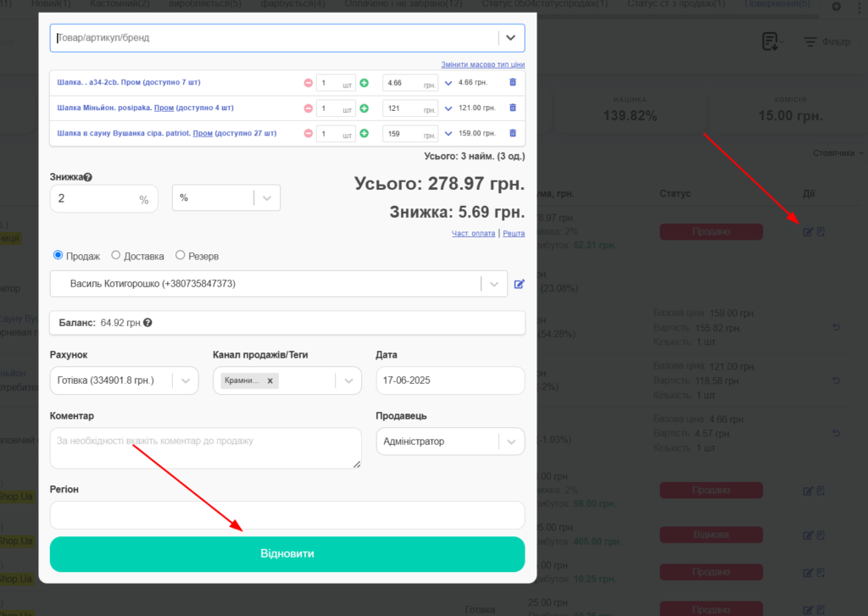The image size is (868, 616).
Task: Remove the Крамни... tag from sales channel
Action: (x=270, y=380)
